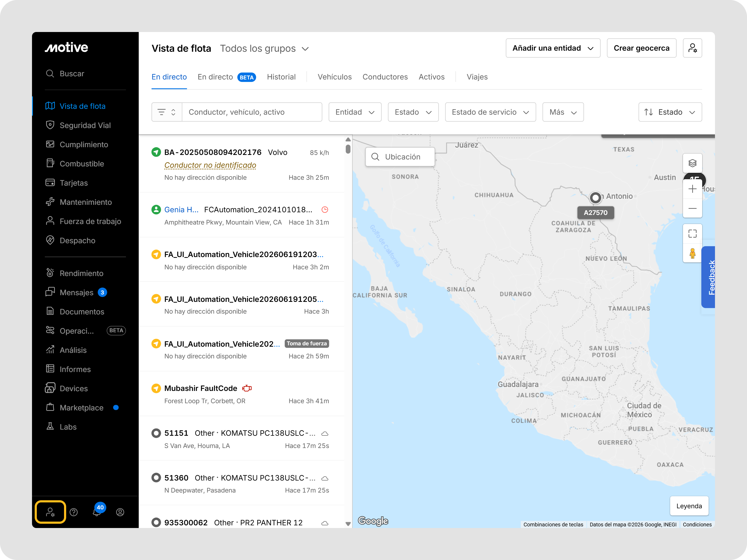Screen dimensions: 747x560
Task: Zoom out on the map
Action: coord(692,208)
